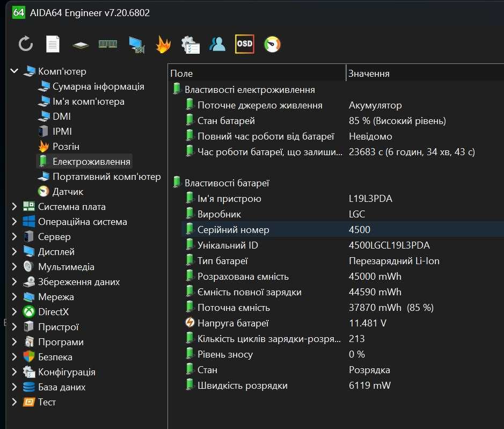The height and width of the screenshot is (429, 504).
Task: Open the gauge benchmark toolbar icon
Action: (272, 45)
